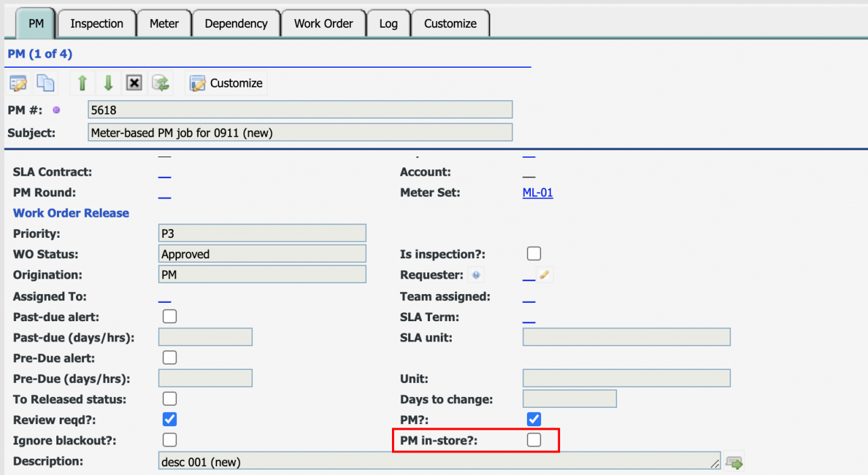Open the Work Order tab

coord(323,24)
